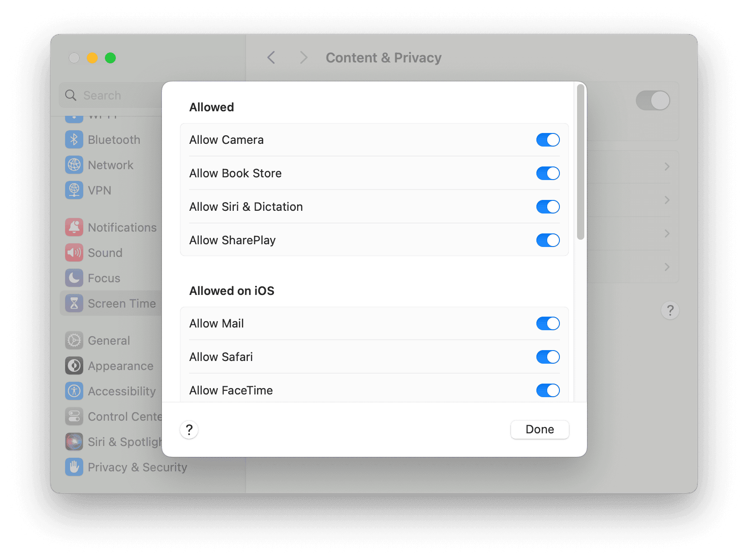Toggle Allow Mail switch
The height and width of the screenshot is (560, 748).
click(x=548, y=323)
